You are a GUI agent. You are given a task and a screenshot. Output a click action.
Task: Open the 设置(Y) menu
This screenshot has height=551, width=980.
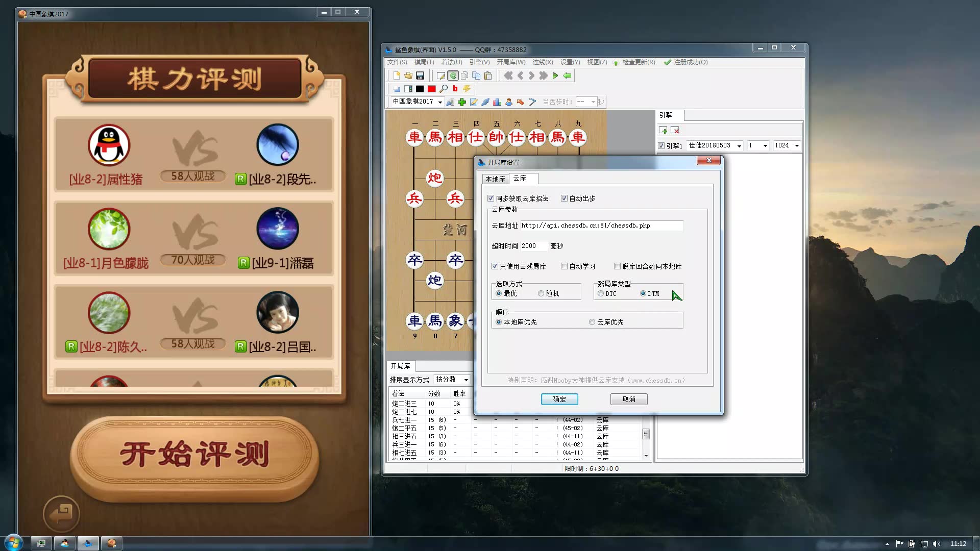(x=570, y=62)
